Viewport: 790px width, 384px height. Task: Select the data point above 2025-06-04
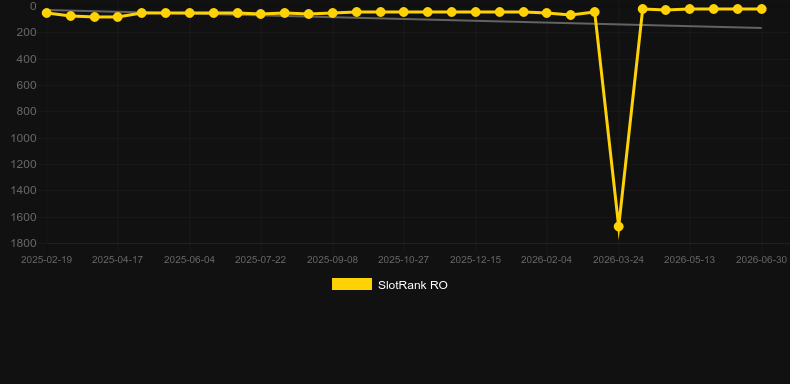click(189, 13)
